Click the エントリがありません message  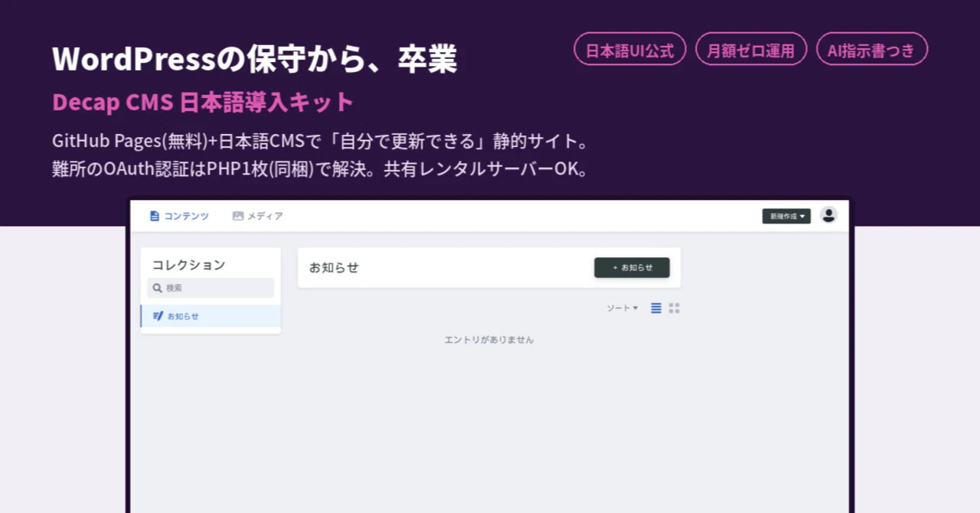coord(489,339)
